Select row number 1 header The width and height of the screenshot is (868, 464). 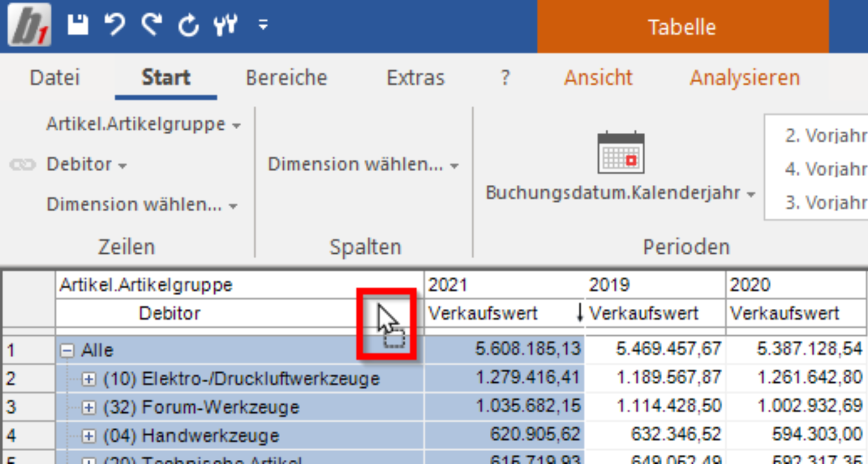29,351
